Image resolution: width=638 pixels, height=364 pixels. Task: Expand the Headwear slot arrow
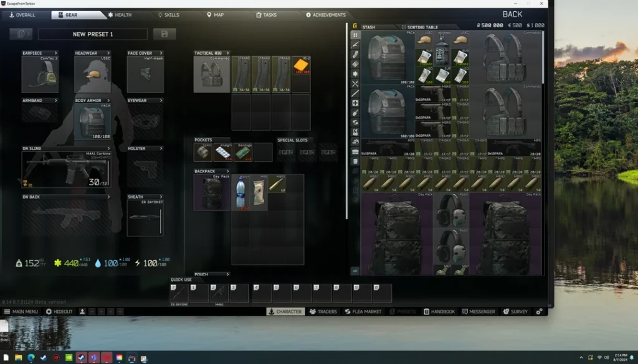click(108, 54)
